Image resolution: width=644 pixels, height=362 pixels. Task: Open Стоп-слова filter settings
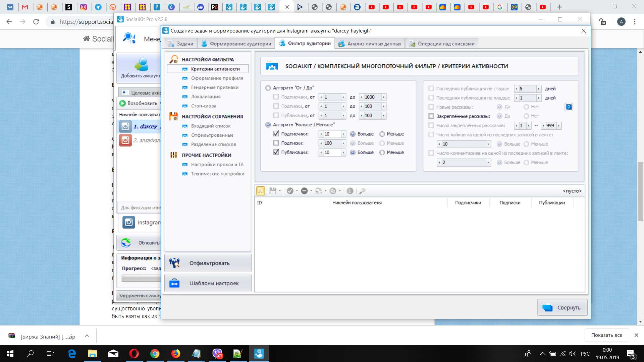coord(204,106)
